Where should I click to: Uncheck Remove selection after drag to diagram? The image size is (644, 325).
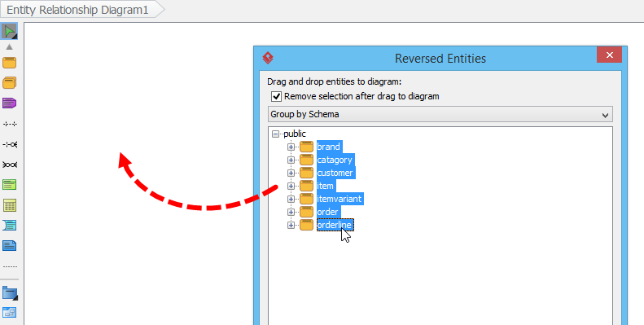pos(277,97)
